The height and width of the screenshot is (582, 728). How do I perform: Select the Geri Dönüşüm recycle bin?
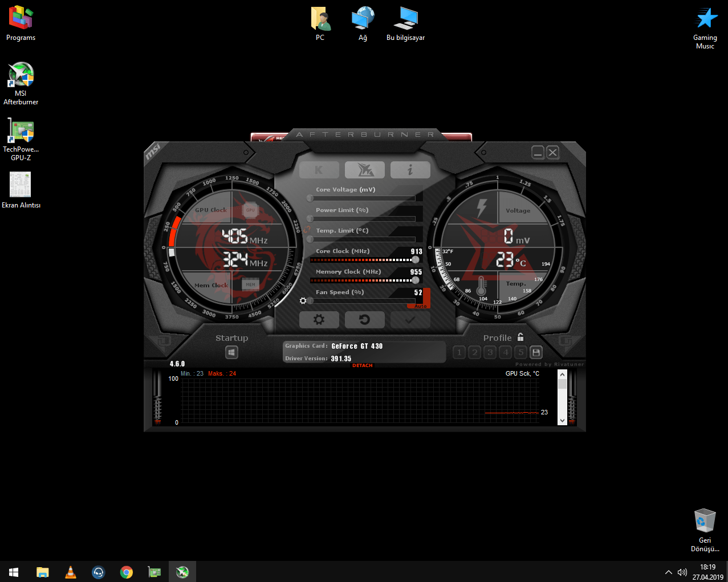[705, 530]
